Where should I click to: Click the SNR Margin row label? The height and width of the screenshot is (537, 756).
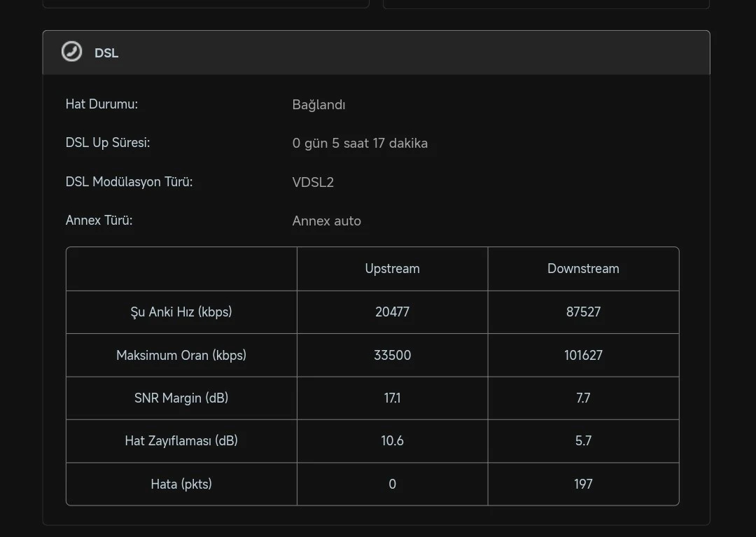tap(181, 398)
